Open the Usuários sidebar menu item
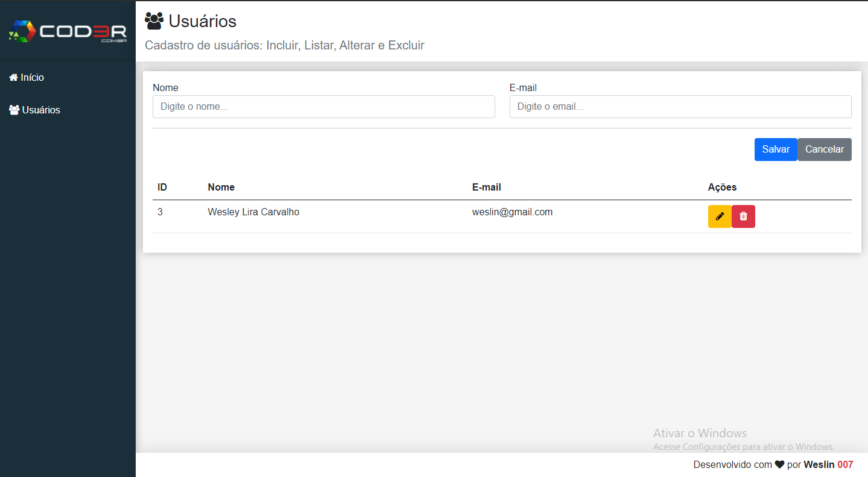 point(68,110)
